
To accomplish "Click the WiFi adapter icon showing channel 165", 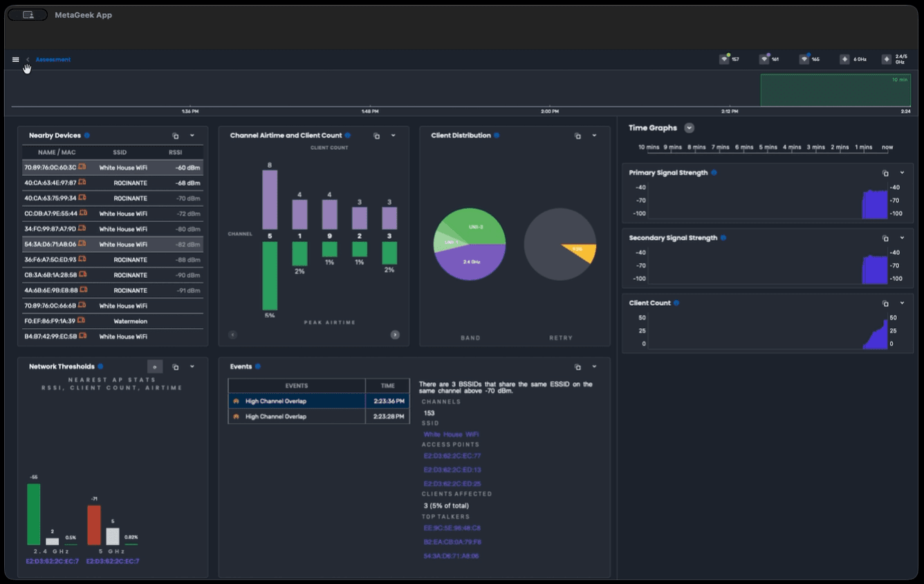I will pyautogui.click(x=802, y=59).
